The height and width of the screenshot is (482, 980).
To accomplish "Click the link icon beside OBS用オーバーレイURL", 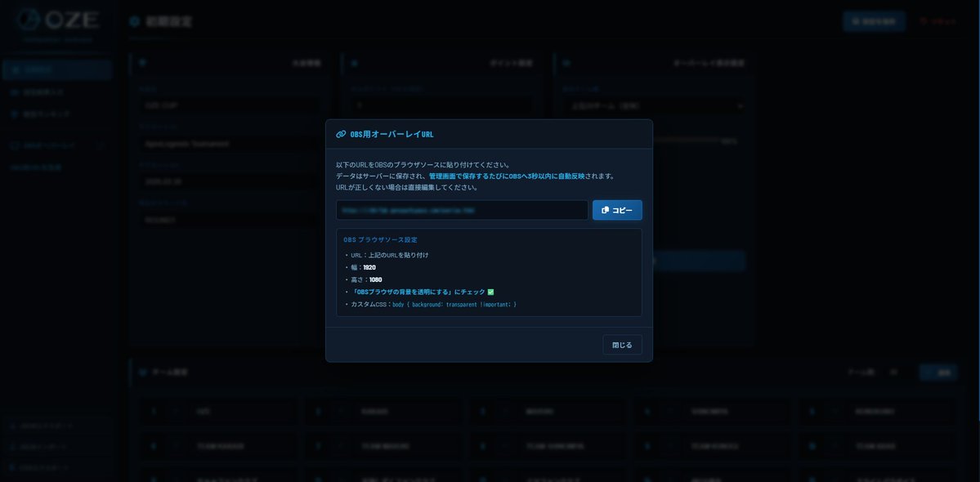I will [341, 134].
